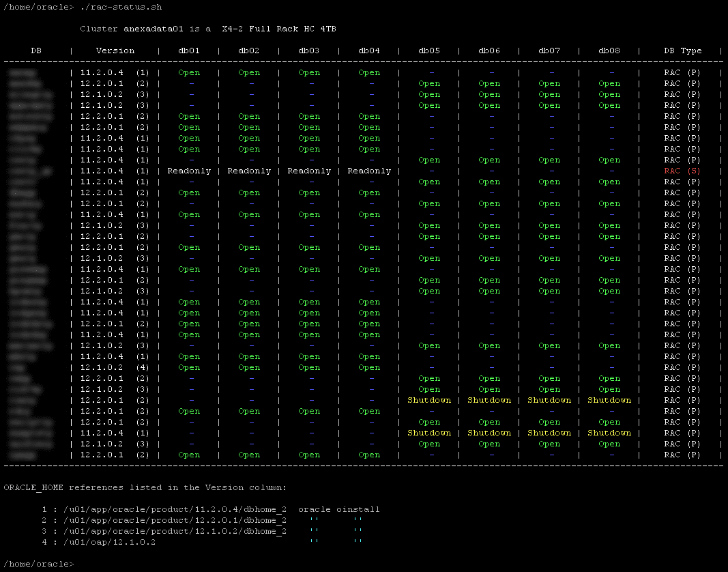Click db05 Shutdown in the 11.2.0.4 row
The width and height of the screenshot is (728, 572).
(x=429, y=433)
